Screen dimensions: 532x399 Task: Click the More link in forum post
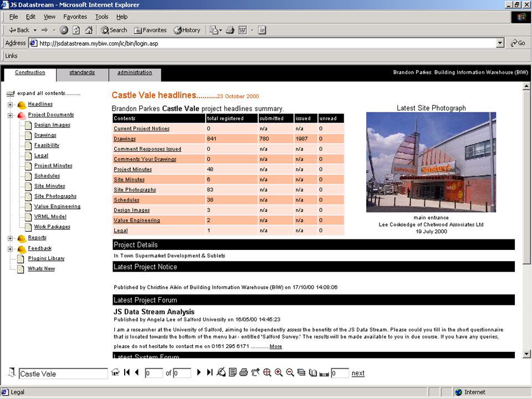[275, 346]
